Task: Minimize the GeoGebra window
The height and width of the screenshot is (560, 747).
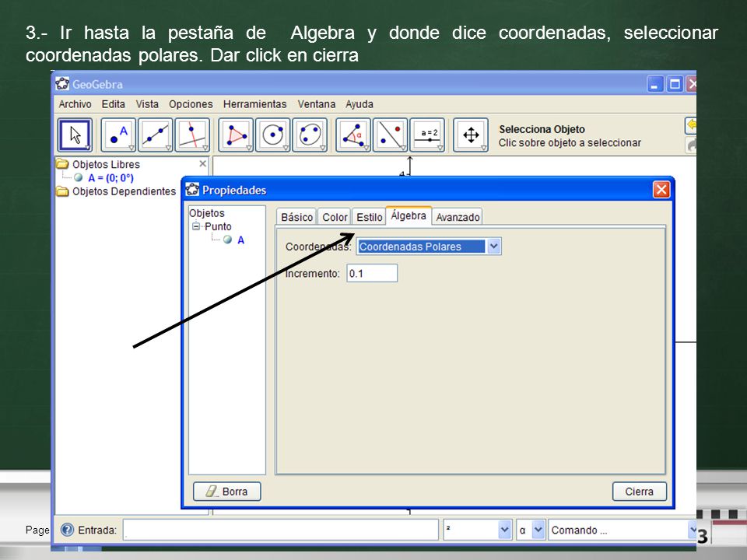Action: coord(655,84)
